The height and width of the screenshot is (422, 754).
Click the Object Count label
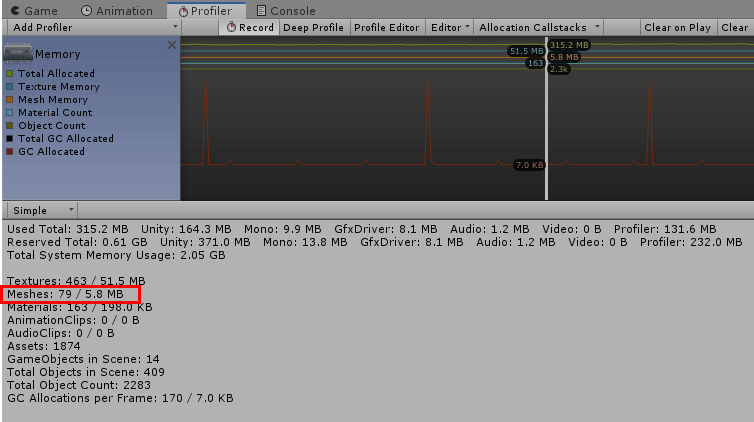coord(52,125)
